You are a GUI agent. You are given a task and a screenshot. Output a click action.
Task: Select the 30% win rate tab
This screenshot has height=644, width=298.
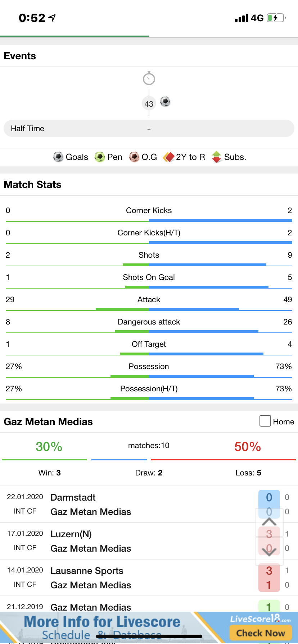pos(49,447)
